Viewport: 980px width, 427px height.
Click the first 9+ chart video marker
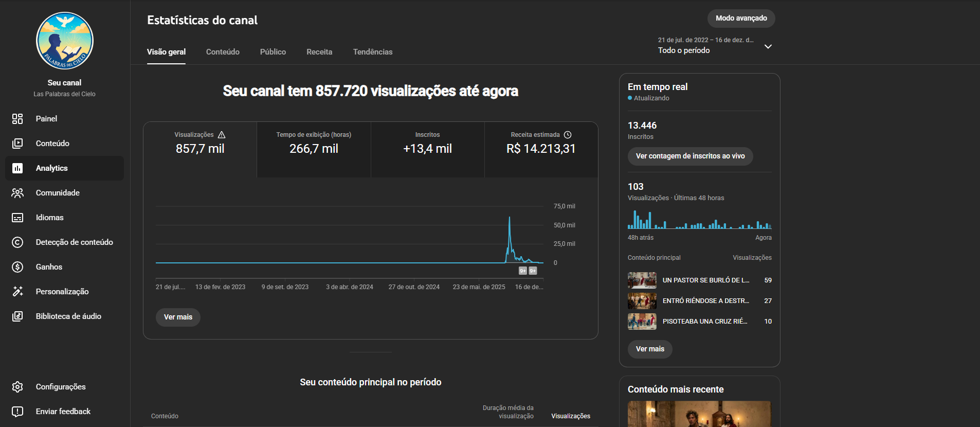click(x=522, y=271)
